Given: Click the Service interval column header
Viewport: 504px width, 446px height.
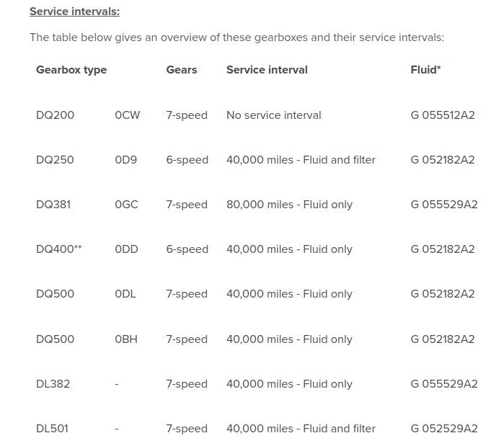Looking at the screenshot, I should (x=267, y=70).
